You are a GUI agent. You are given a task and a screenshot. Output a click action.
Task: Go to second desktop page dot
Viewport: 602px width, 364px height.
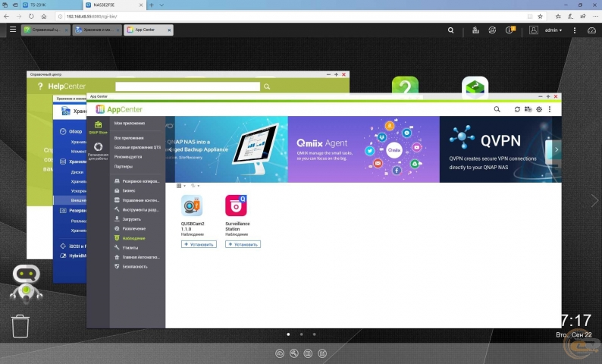tap(302, 334)
